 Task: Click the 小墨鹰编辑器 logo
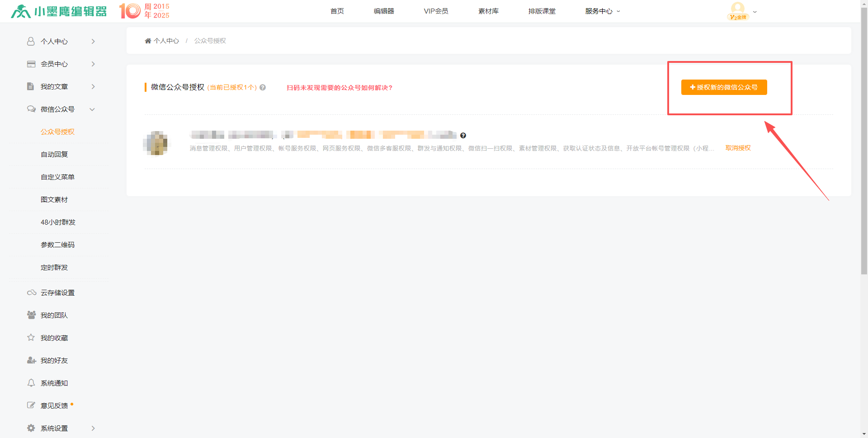click(59, 11)
